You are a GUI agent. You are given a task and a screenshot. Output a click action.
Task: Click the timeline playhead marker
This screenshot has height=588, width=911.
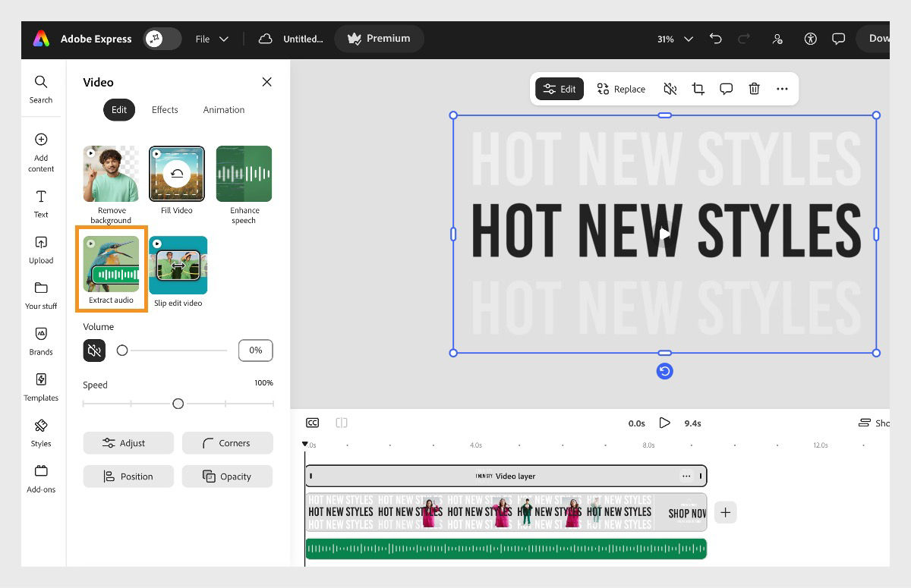coord(305,445)
